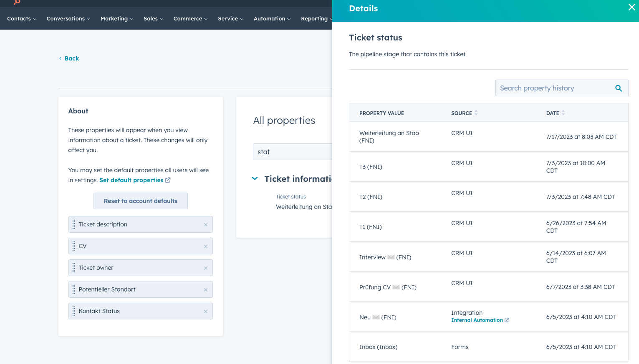Open the Automation navigation menu
The height and width of the screenshot is (364, 639).
272,19
